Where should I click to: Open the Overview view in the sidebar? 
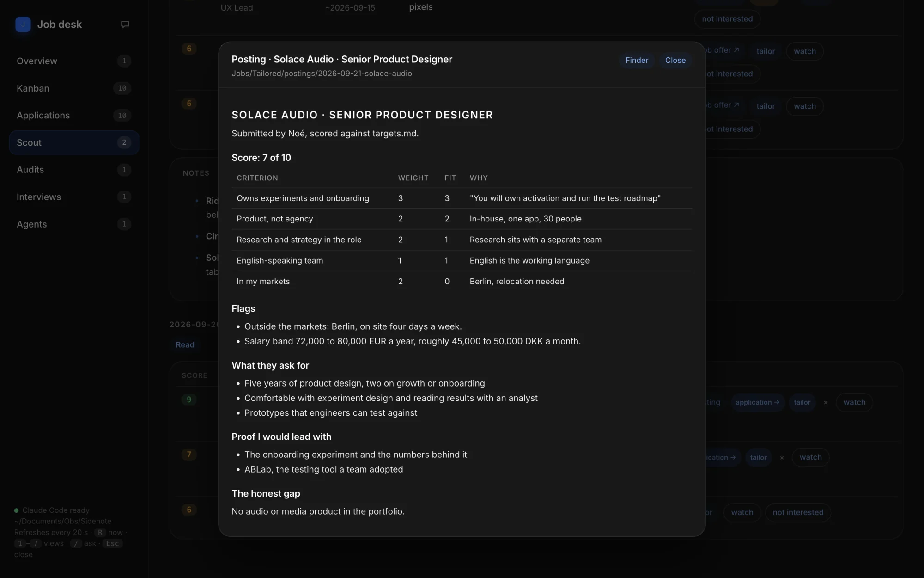tap(74, 61)
